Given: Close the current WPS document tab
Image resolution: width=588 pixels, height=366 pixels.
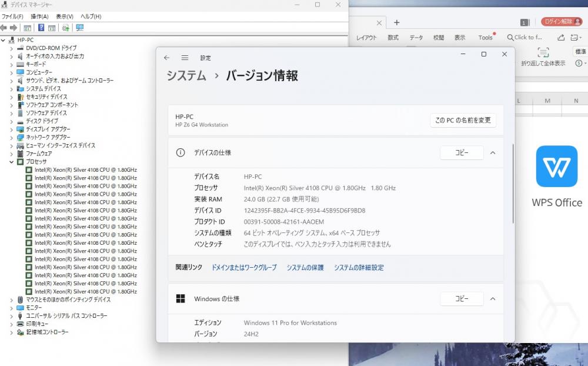Looking at the screenshot, I should pyautogui.click(x=379, y=23).
